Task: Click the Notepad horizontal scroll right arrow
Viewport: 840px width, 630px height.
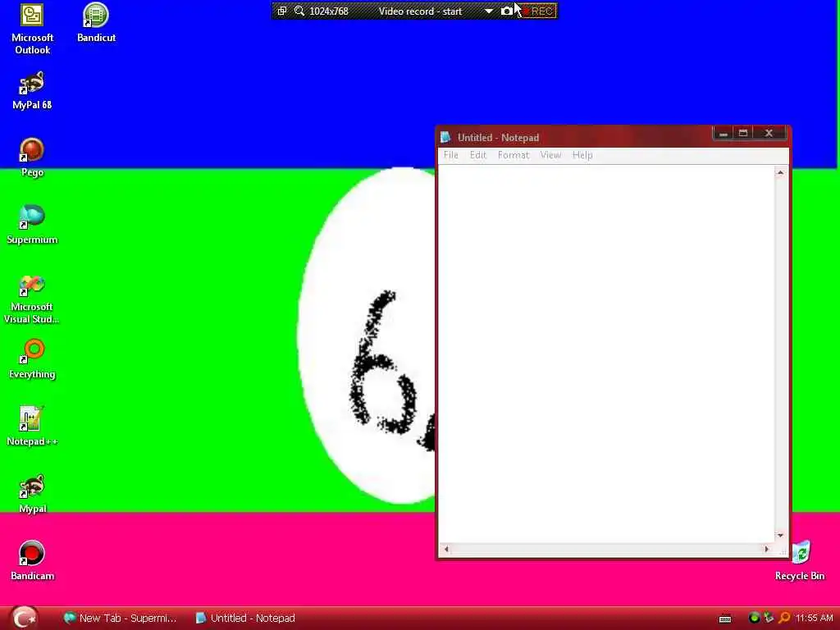Action: [x=767, y=549]
